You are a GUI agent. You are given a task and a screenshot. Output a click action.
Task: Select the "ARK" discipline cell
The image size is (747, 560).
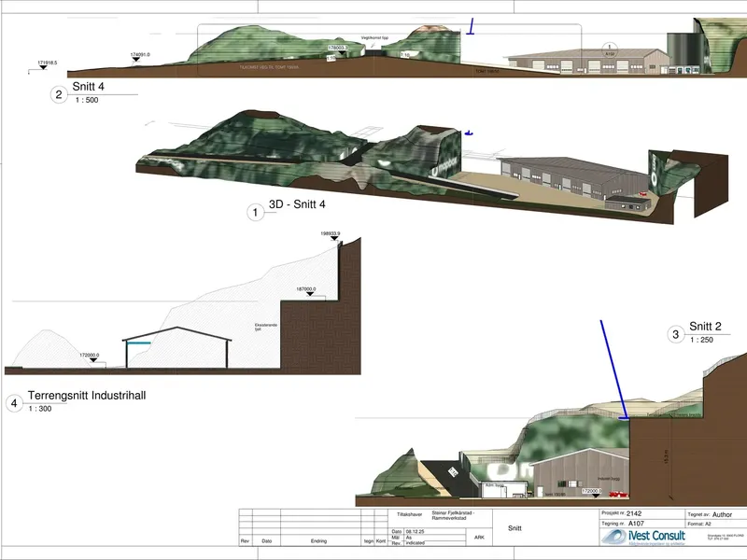[x=479, y=538]
